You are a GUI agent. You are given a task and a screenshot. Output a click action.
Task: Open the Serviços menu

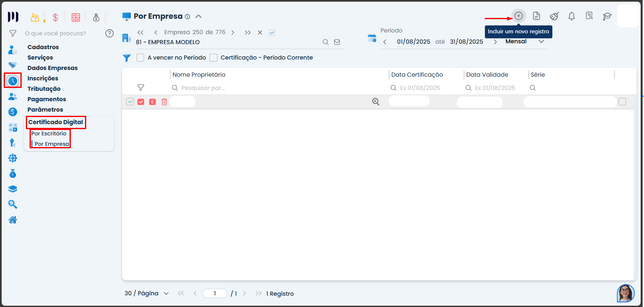(x=40, y=57)
